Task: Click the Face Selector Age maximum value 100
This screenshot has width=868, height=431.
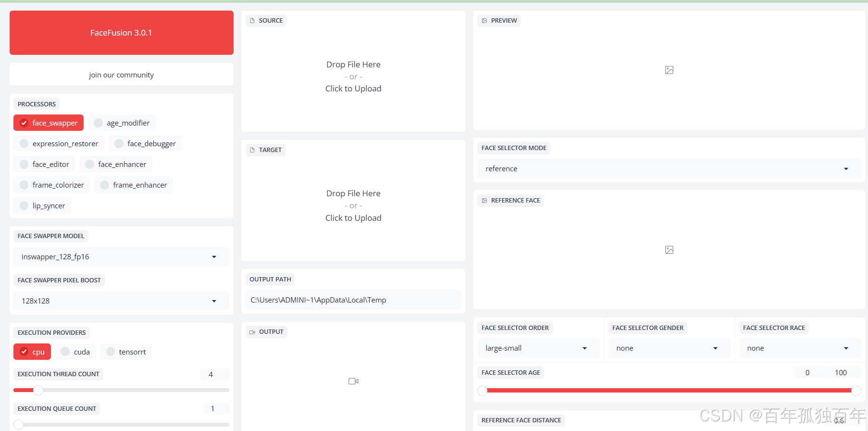Action: pos(843,373)
